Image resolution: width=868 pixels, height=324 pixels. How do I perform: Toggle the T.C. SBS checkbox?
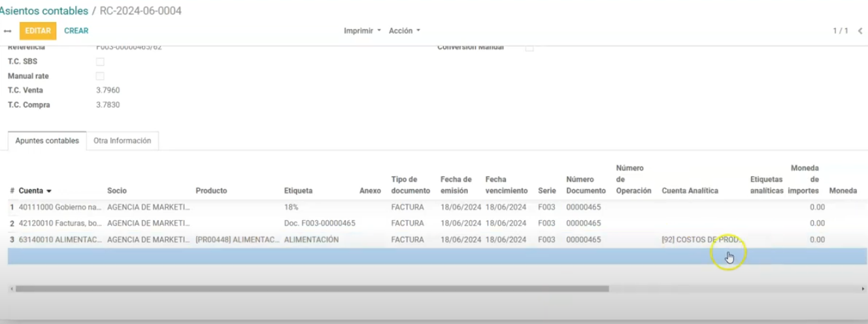click(100, 62)
